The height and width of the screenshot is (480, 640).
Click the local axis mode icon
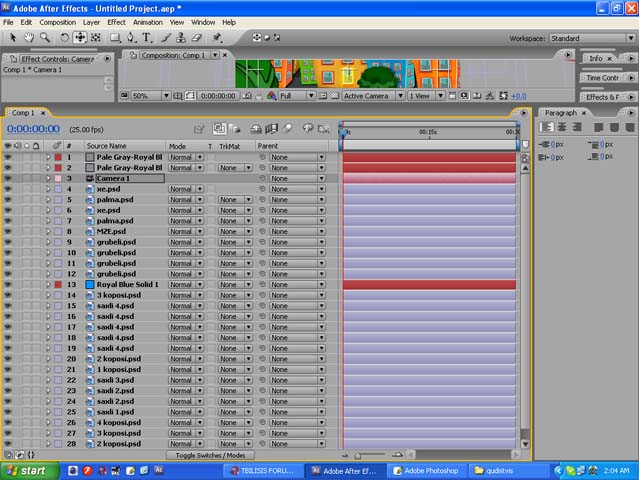[x=257, y=38]
